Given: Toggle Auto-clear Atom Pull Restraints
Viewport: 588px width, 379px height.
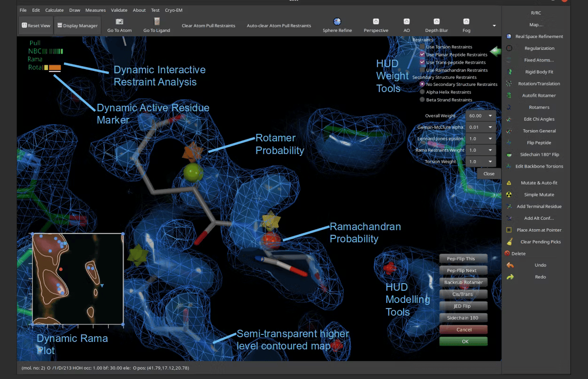Looking at the screenshot, I should pos(279,26).
